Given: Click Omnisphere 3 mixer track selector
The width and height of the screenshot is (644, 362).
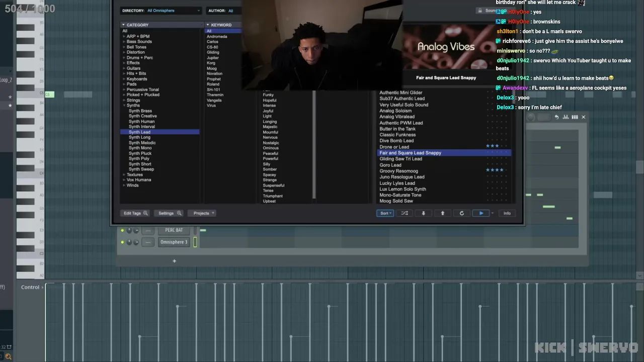Looking at the screenshot, I should [148, 242].
